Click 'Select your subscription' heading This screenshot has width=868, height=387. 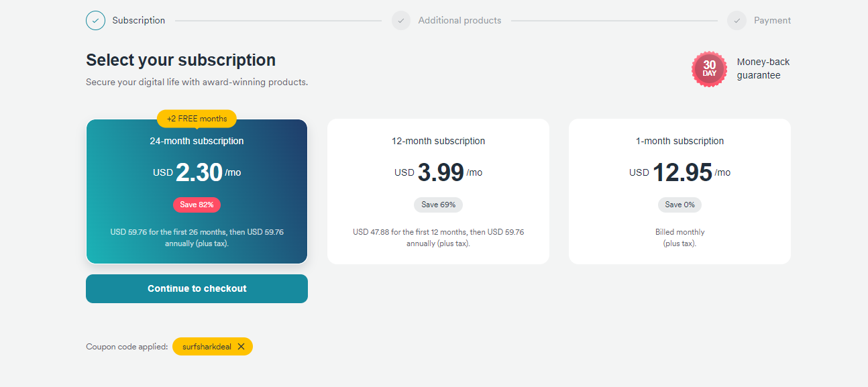180,60
